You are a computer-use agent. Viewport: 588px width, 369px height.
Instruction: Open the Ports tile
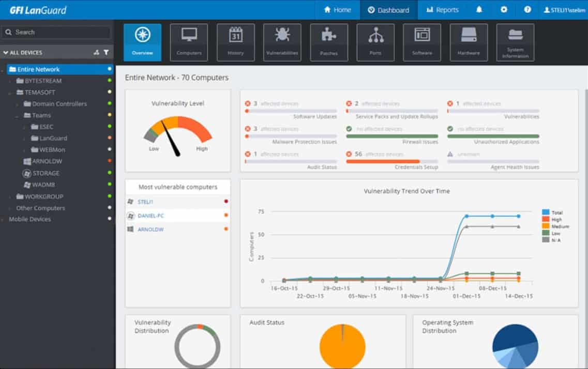pos(375,42)
